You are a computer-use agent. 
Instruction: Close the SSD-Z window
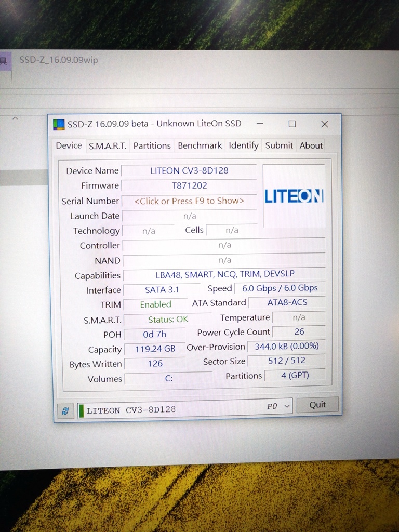pos(324,124)
